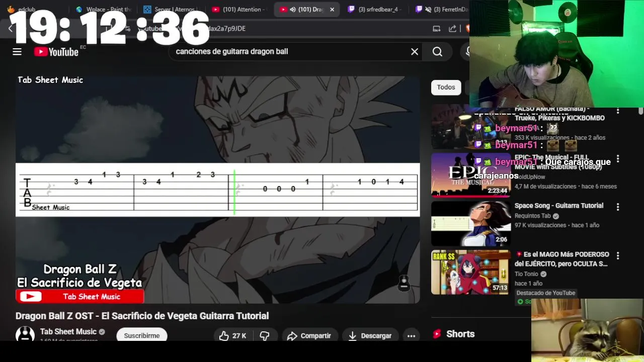644x362 pixels.
Task: Switch to the Wplace browser tab
Action: [x=103, y=10]
